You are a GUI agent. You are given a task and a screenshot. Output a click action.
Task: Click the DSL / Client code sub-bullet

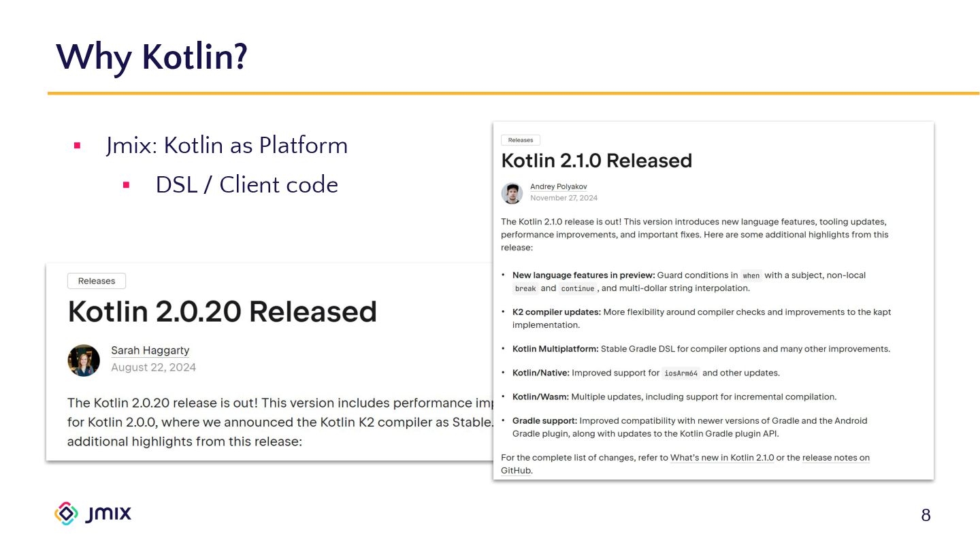[x=246, y=185]
